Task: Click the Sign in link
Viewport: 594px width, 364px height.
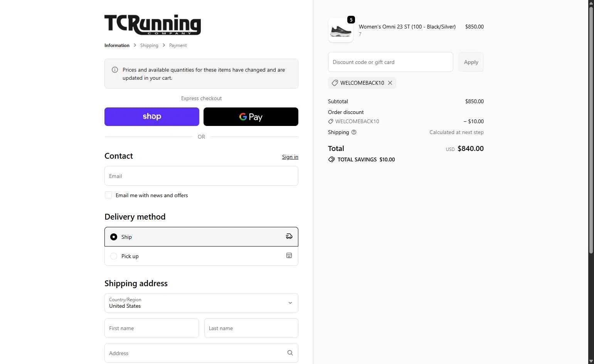Action: pos(290,157)
